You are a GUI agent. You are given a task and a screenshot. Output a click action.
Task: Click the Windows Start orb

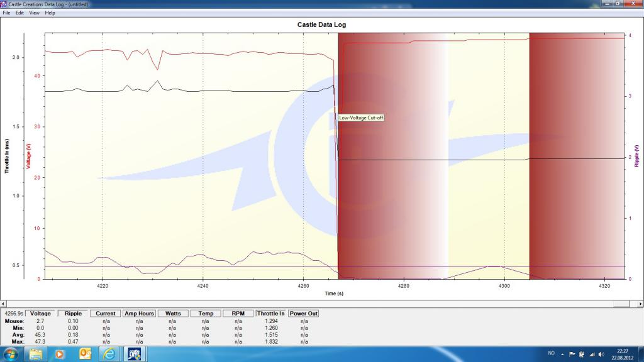pyautogui.click(x=11, y=354)
